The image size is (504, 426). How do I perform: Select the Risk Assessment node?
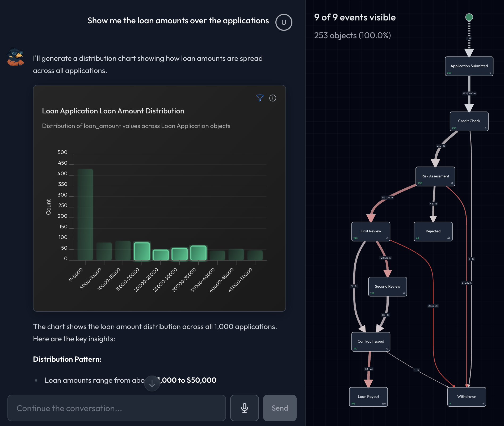(x=435, y=176)
